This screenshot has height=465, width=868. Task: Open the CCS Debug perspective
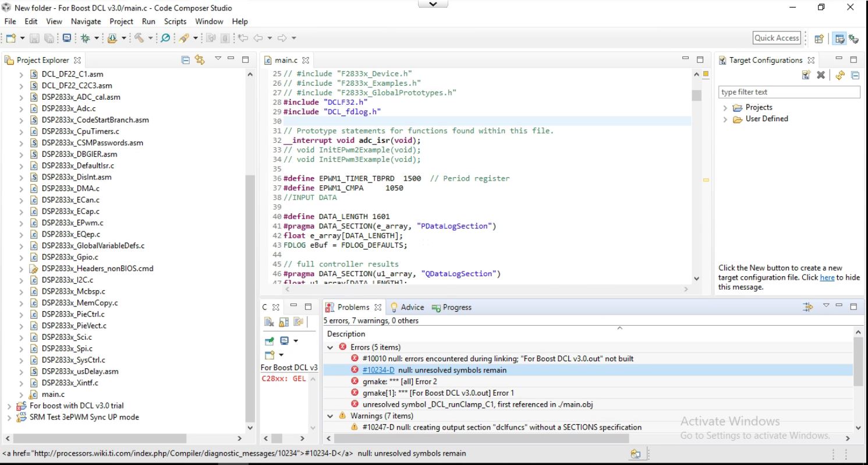(855, 38)
